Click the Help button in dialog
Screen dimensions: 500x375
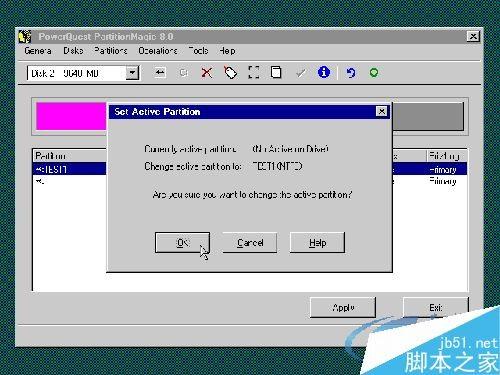click(x=317, y=242)
